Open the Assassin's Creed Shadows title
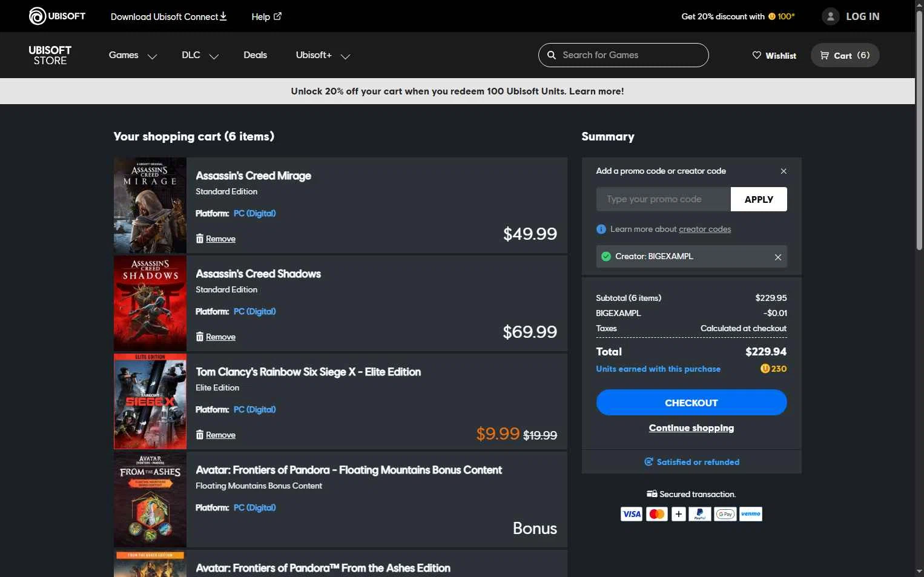Screen dimensions: 924x577 (258, 274)
